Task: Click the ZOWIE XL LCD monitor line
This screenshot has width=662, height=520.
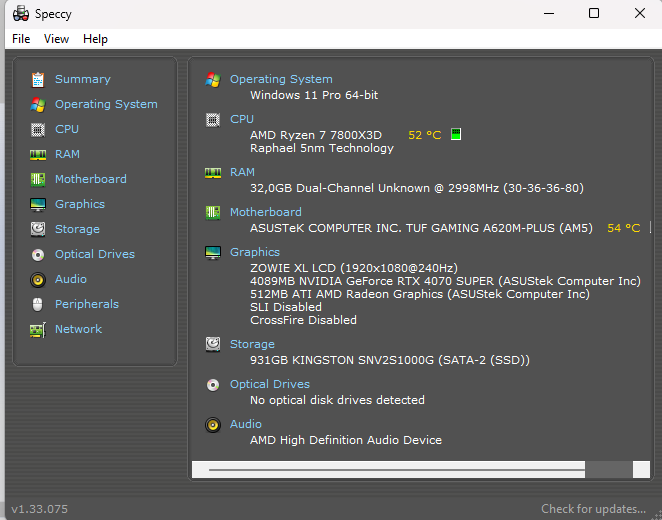Action: coord(354,268)
